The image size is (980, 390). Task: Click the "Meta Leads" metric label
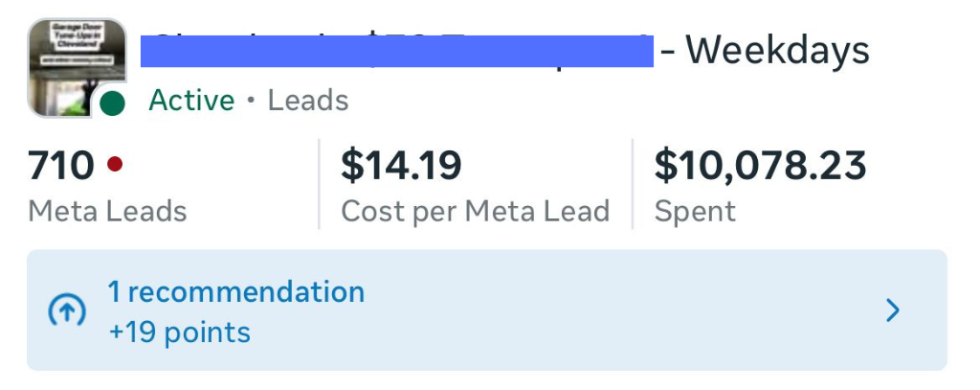coord(107,212)
